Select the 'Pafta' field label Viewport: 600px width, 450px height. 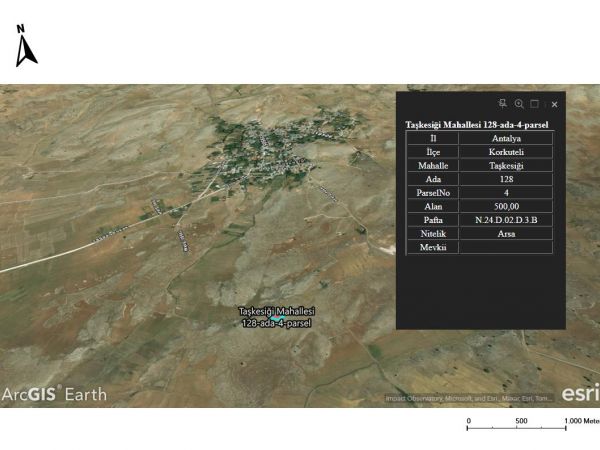433,220
